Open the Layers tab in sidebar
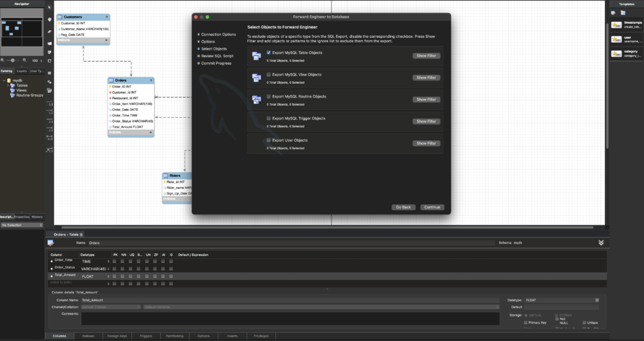The image size is (644, 341). [x=22, y=71]
